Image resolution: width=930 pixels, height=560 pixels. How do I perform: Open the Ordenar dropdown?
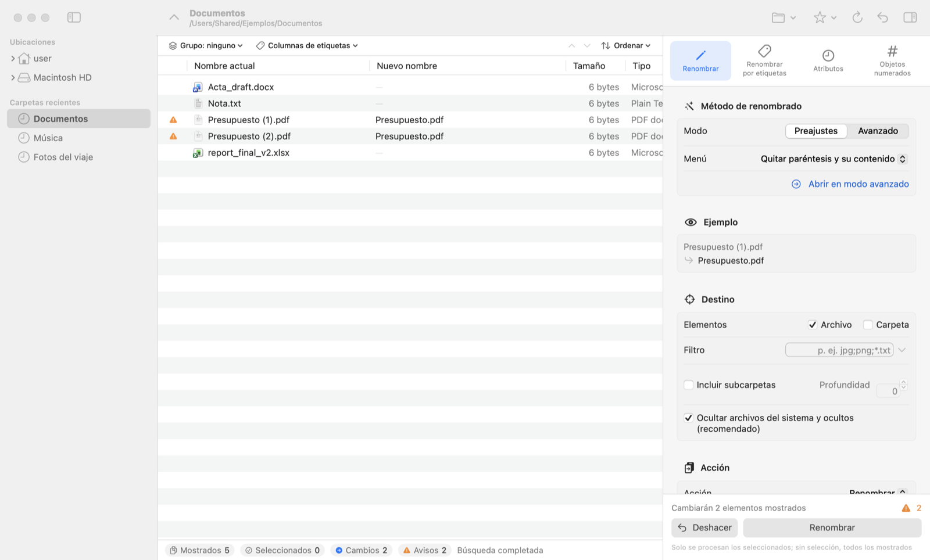[626, 45]
